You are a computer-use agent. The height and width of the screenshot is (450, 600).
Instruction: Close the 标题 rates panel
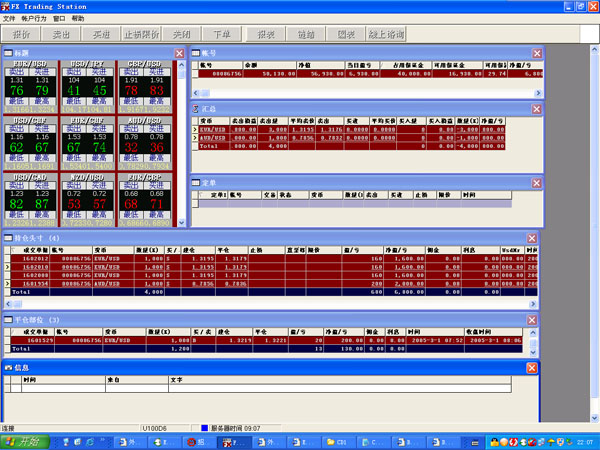click(x=179, y=53)
